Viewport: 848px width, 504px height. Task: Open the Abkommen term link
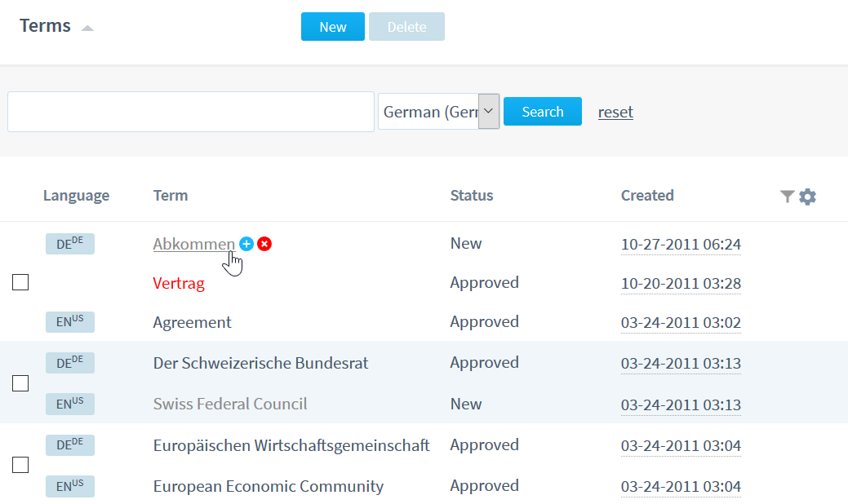(x=194, y=244)
